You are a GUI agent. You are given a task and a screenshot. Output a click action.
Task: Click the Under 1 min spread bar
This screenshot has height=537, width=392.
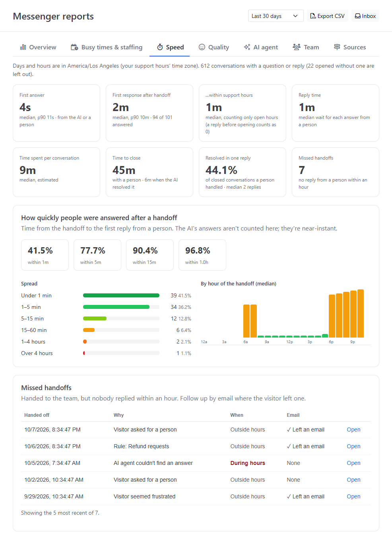121,295
